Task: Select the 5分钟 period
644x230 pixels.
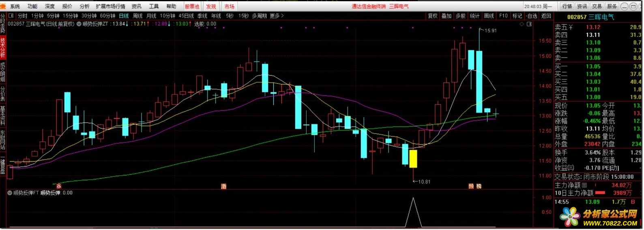Action: point(53,16)
